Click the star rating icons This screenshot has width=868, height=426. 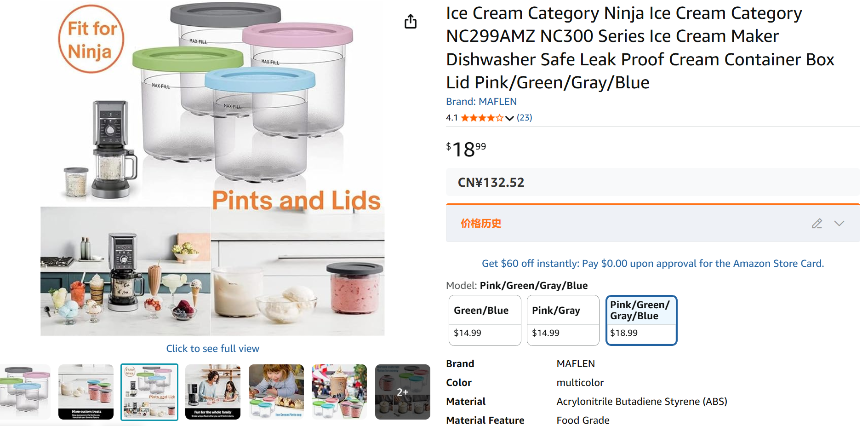coord(482,118)
